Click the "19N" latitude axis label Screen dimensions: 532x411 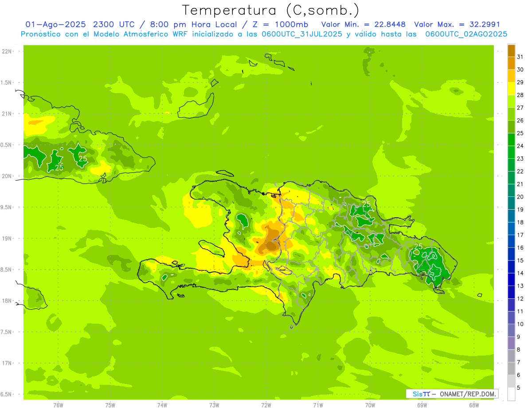[x=6, y=239]
